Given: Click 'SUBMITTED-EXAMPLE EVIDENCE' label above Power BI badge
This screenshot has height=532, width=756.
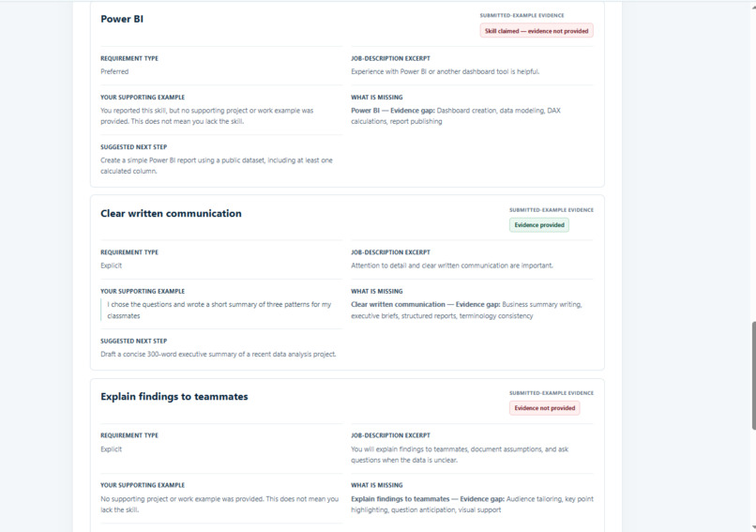Looking at the screenshot, I should [x=522, y=15].
